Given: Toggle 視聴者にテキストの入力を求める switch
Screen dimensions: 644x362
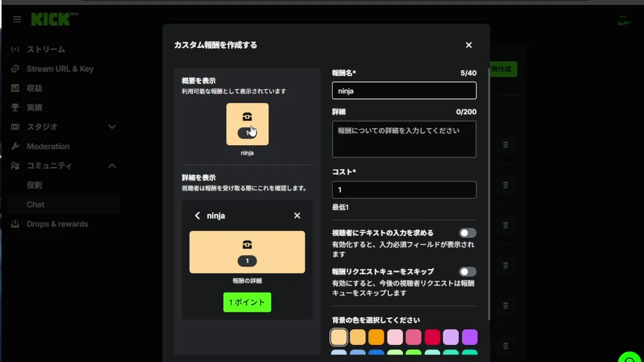Looking at the screenshot, I should tap(467, 233).
